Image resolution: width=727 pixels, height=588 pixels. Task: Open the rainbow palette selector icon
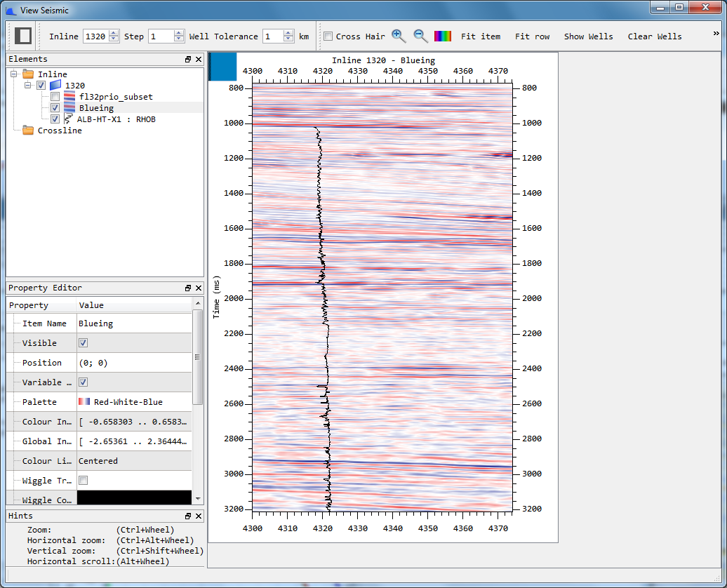(x=443, y=35)
